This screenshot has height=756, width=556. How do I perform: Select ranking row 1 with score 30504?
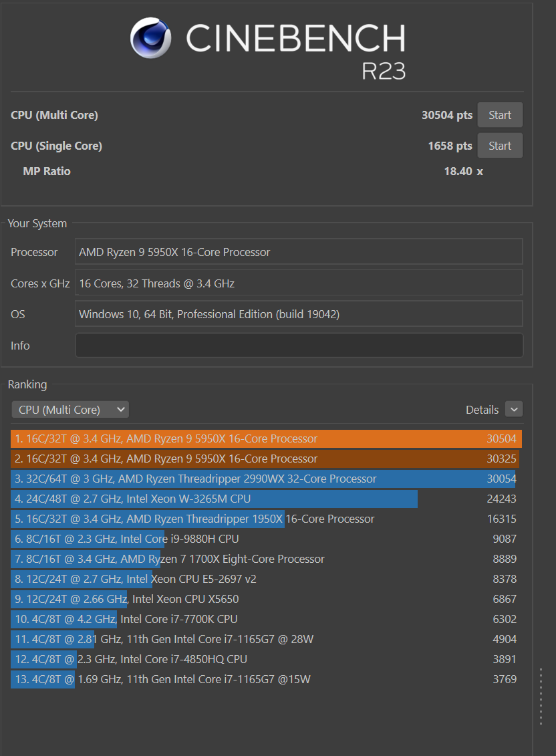tap(266, 438)
